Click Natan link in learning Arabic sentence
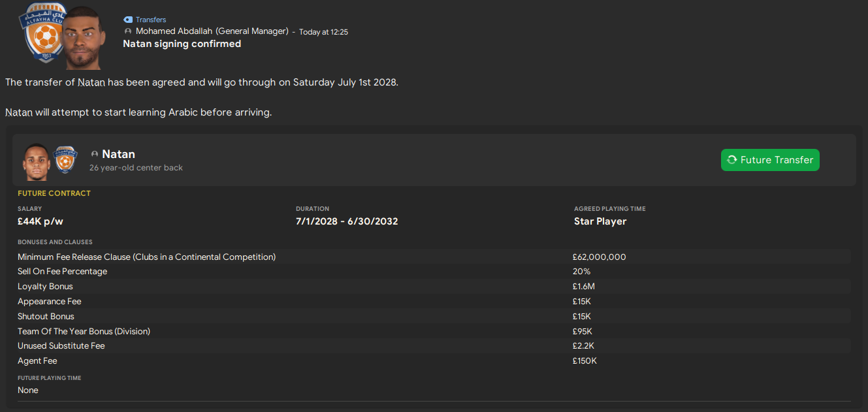This screenshot has width=868, height=412. (19, 112)
